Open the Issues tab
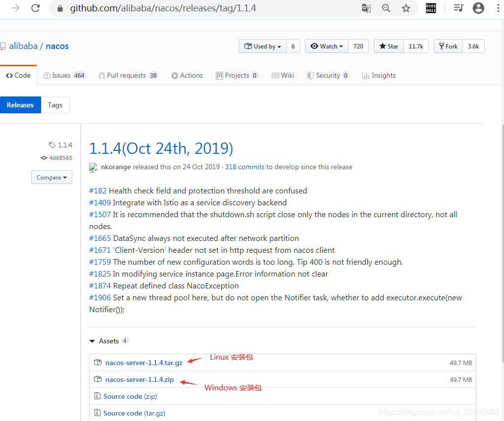 [64, 76]
